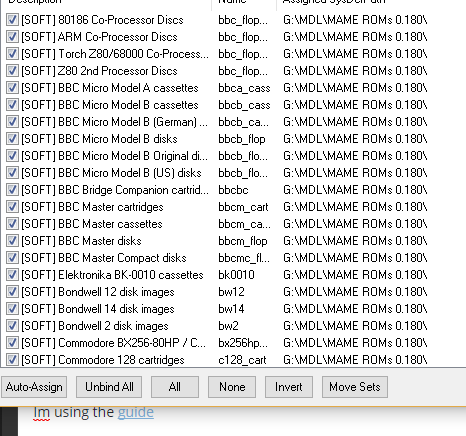Image resolution: width=466 pixels, height=436 pixels.
Task: Invert the current selection
Action: (x=289, y=387)
